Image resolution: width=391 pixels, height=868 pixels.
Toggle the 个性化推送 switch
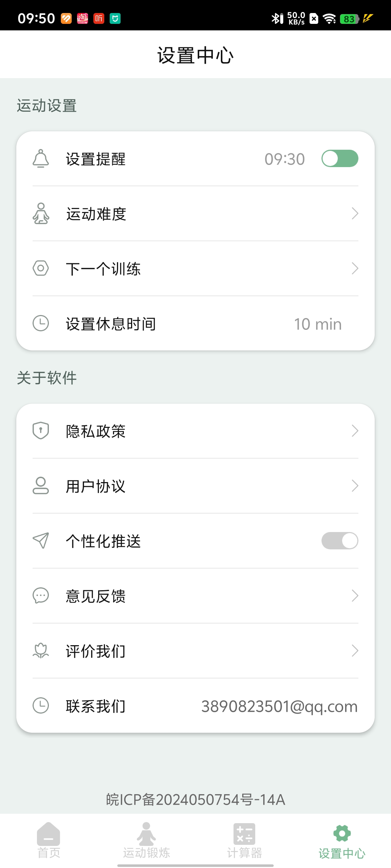[340, 540]
